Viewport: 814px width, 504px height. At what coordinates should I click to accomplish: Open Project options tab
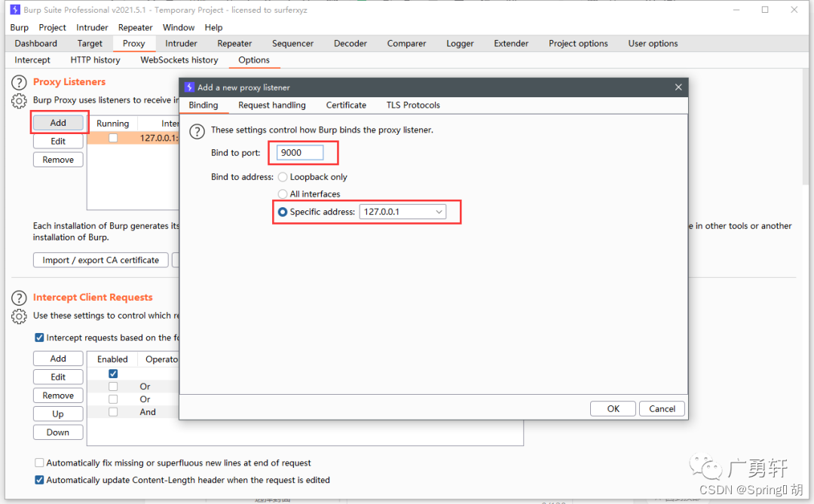[x=578, y=44]
